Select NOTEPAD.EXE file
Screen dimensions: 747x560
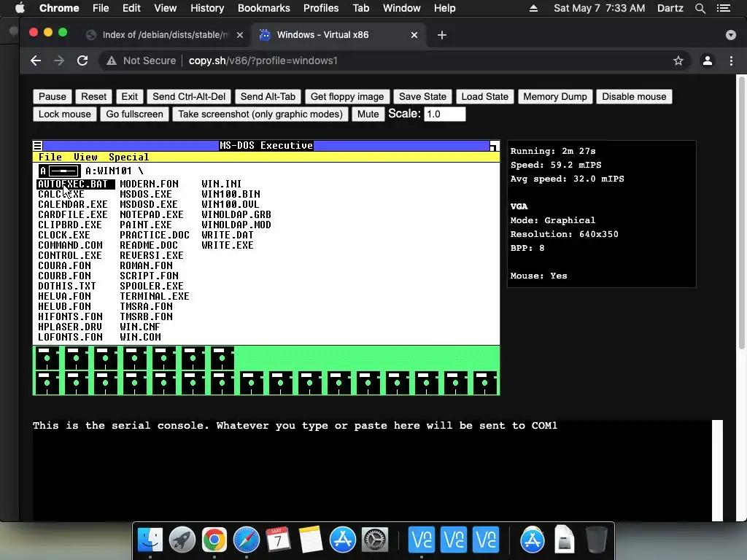(152, 215)
